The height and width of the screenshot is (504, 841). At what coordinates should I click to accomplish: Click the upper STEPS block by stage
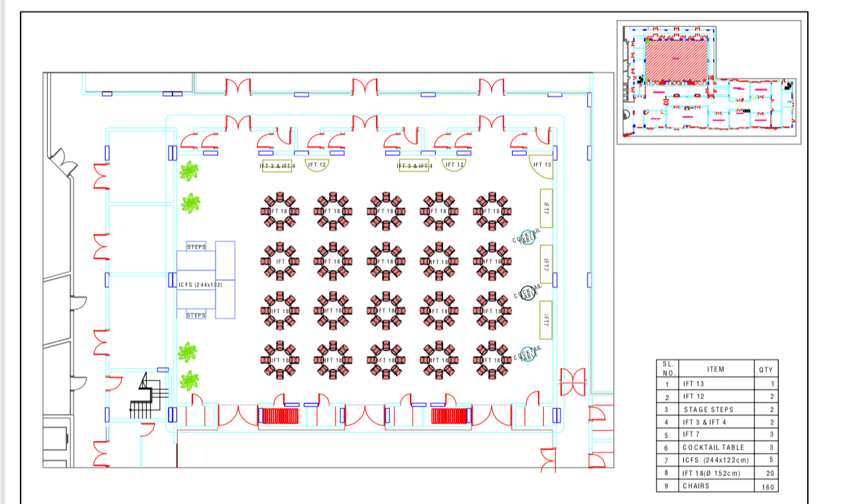196,247
